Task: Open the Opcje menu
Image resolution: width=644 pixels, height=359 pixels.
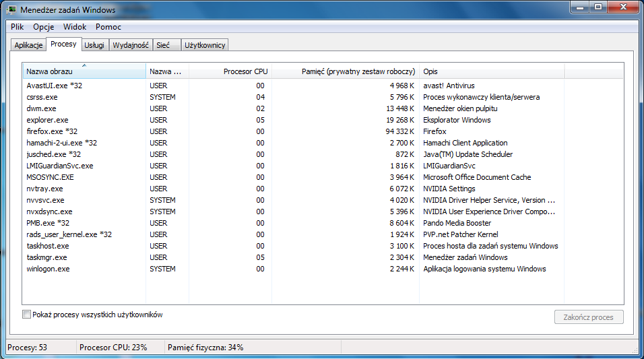Action: (44, 27)
